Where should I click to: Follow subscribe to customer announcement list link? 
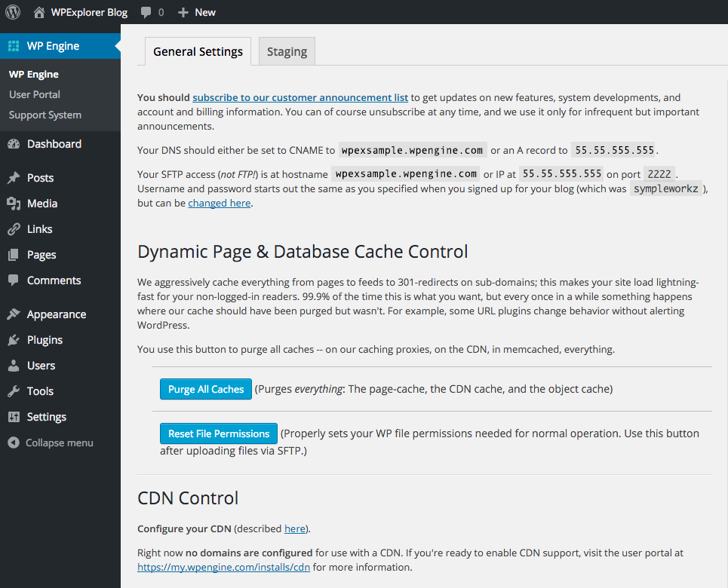pos(300,97)
